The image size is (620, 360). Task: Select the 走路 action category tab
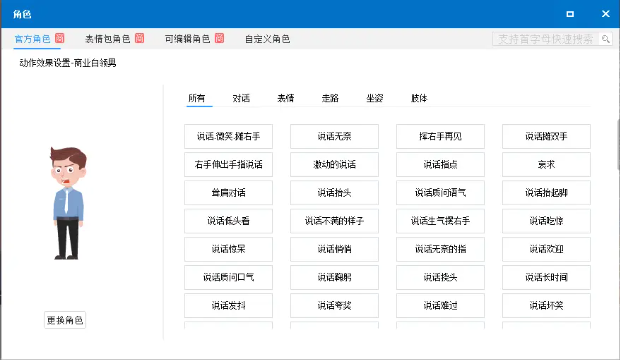tap(330, 98)
